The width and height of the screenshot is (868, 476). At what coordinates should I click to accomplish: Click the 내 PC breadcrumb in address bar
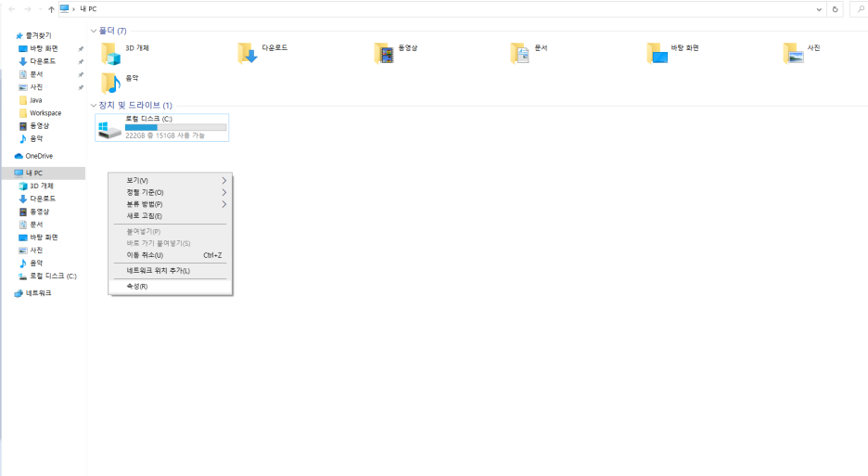pyautogui.click(x=88, y=9)
